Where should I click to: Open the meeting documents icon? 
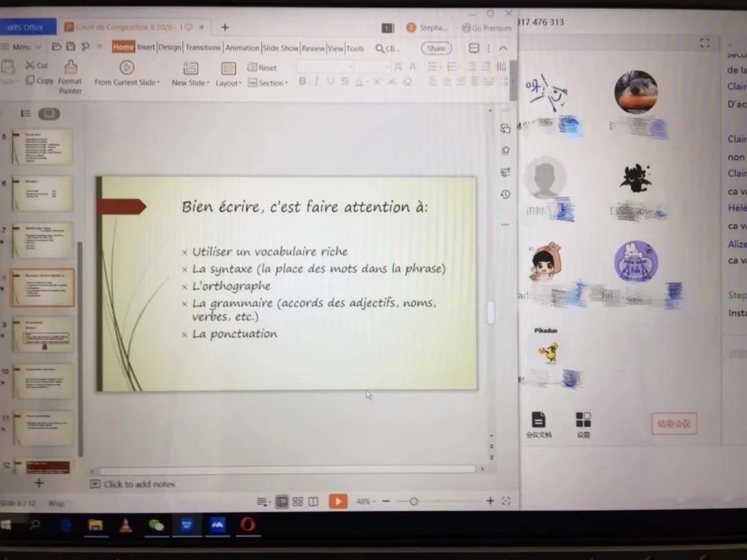[538, 420]
